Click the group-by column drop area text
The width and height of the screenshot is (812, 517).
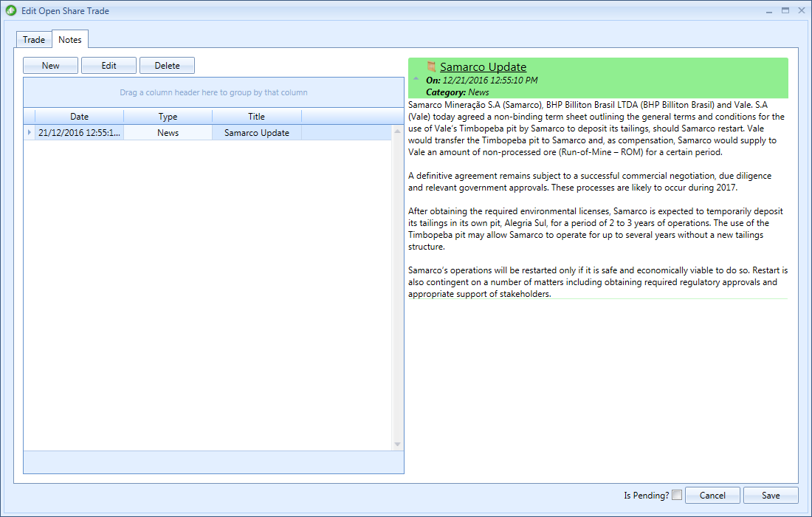tap(213, 93)
